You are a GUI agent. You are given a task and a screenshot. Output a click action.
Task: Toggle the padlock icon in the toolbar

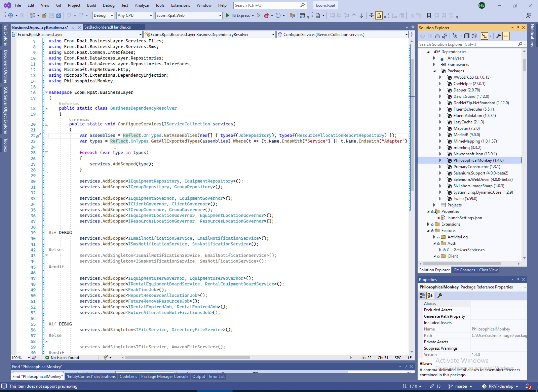coord(379,15)
